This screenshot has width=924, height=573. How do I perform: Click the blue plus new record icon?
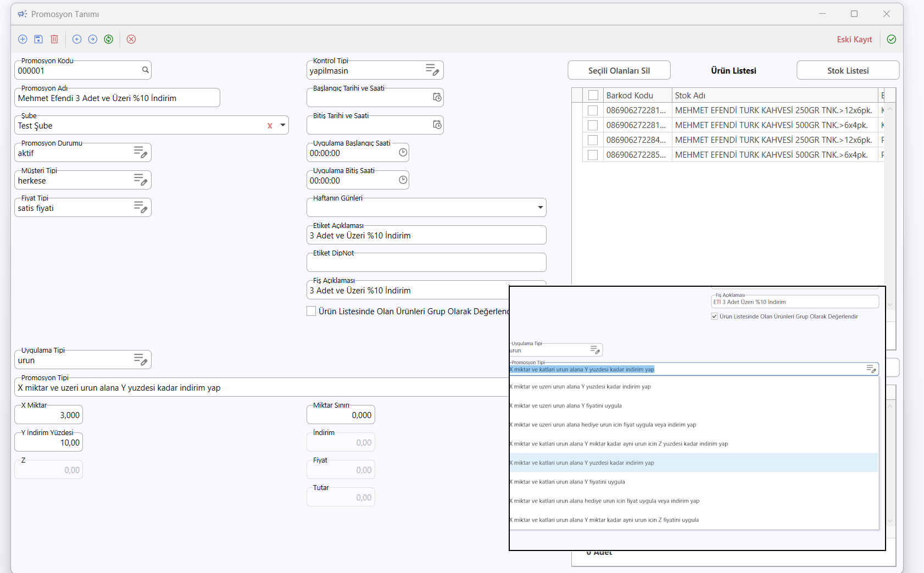pos(23,39)
